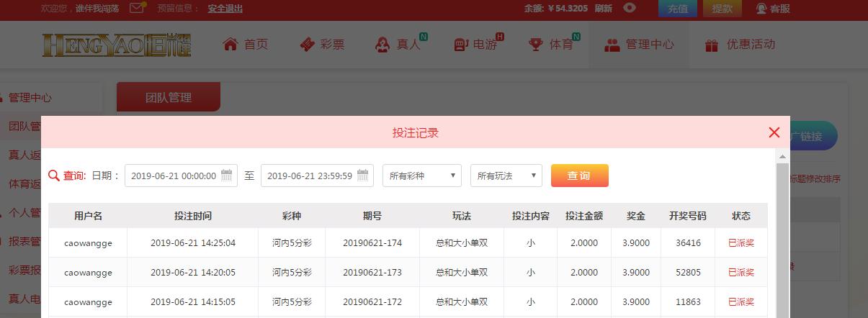Expand the 所有彩种 lottery type dropdown
This screenshot has width=868, height=318.
[x=421, y=176]
